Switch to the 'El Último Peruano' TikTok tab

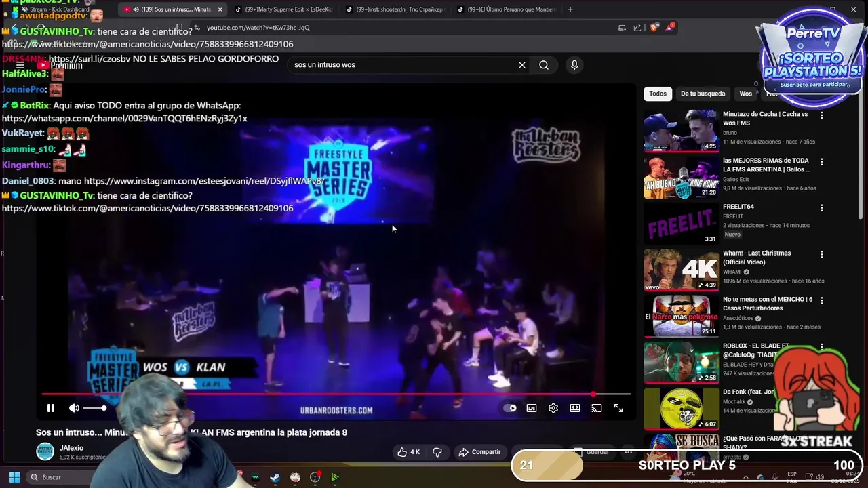coord(507,9)
